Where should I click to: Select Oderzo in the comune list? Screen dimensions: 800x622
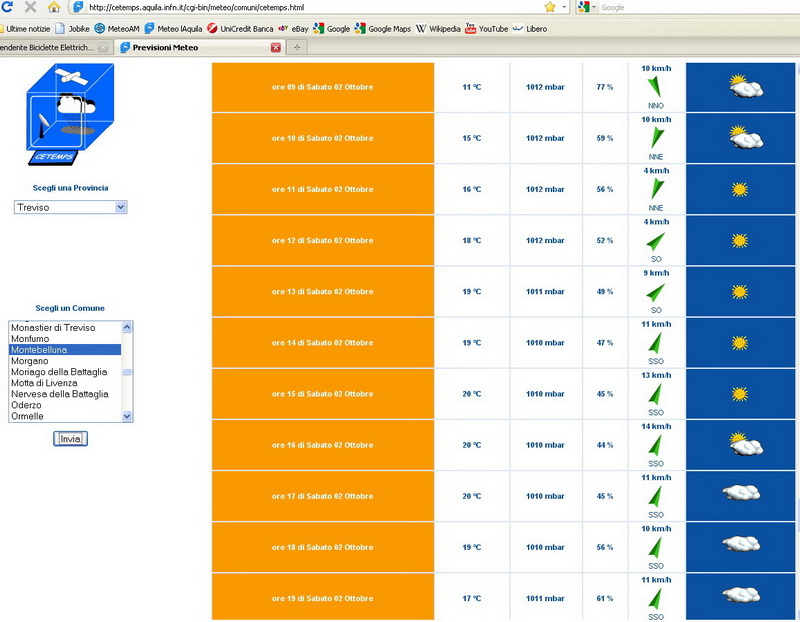coord(27,405)
